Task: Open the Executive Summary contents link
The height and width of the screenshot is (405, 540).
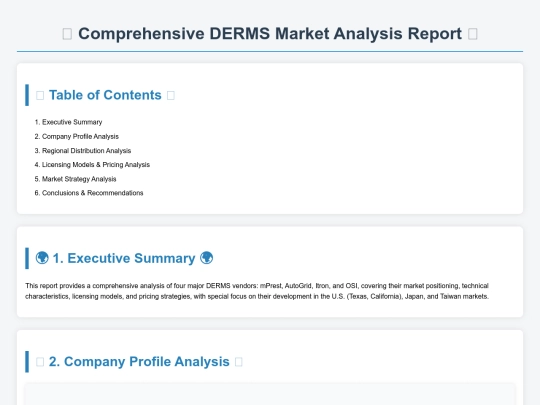Action: (72, 122)
